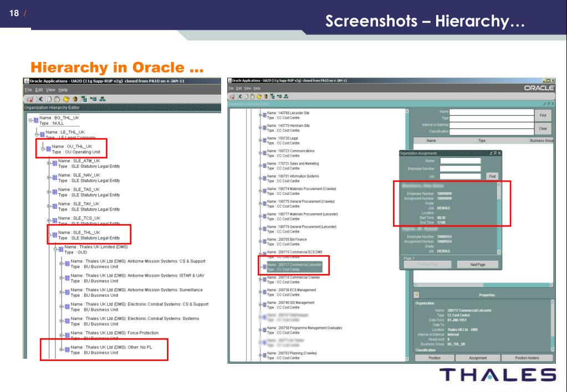Click node icon of 200736 ECS Management
This screenshot has height=392, width=567.
[x=264, y=292]
